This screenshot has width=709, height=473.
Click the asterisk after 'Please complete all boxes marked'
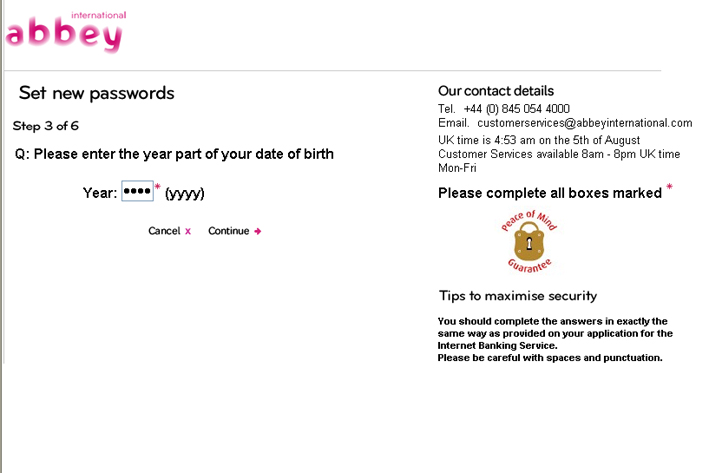pyautogui.click(x=669, y=187)
